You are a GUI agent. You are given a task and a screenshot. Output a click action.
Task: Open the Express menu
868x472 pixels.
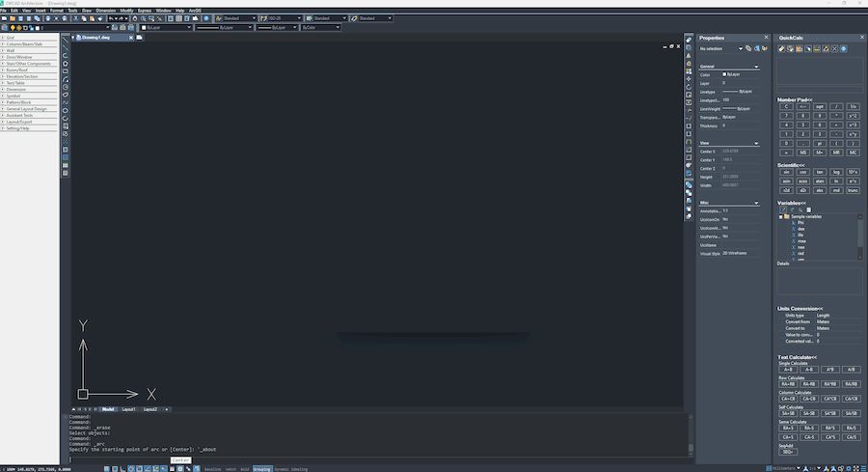145,11
